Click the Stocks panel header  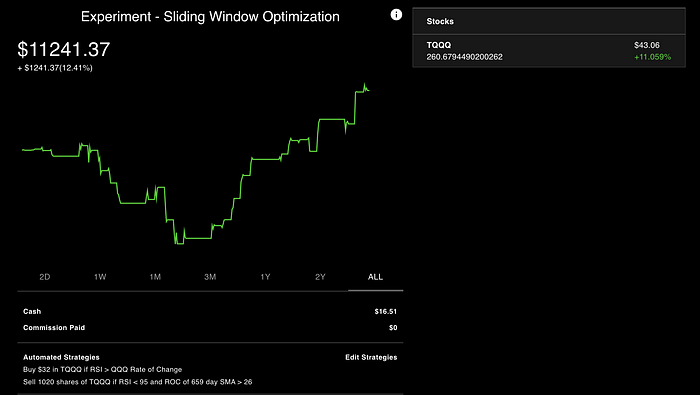click(x=549, y=21)
